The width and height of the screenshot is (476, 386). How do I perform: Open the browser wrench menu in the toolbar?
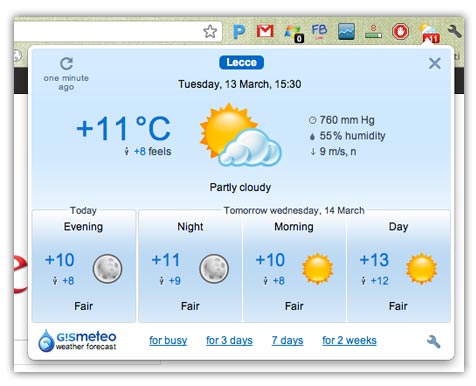click(x=454, y=32)
